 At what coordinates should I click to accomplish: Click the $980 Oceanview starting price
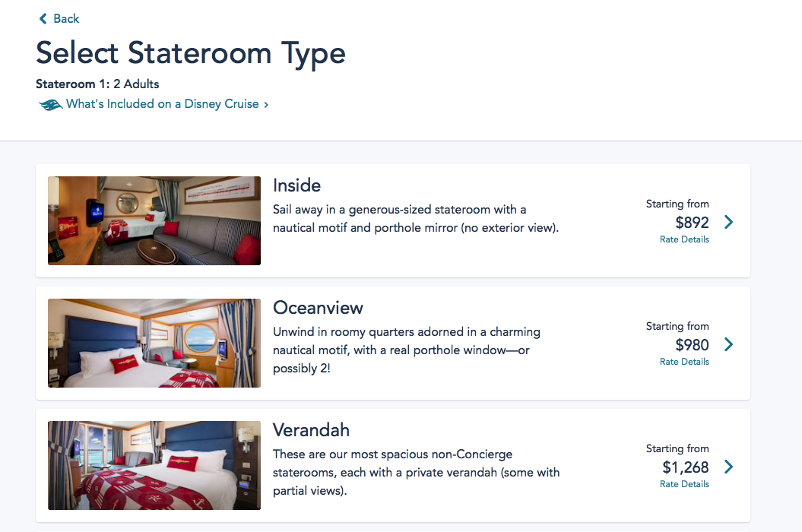(x=692, y=344)
